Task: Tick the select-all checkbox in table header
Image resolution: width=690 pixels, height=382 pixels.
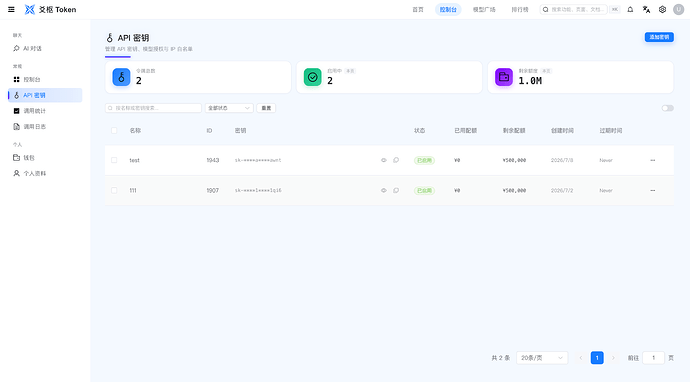Action: point(114,131)
